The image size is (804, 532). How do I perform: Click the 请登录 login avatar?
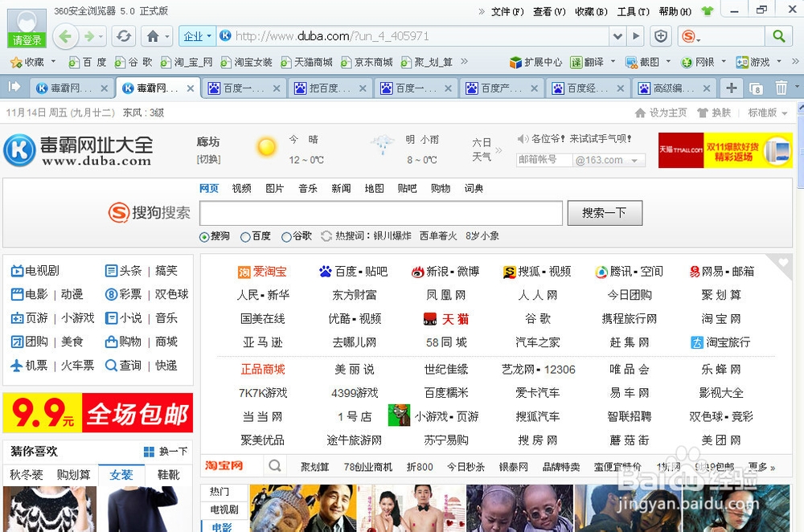pyautogui.click(x=27, y=28)
